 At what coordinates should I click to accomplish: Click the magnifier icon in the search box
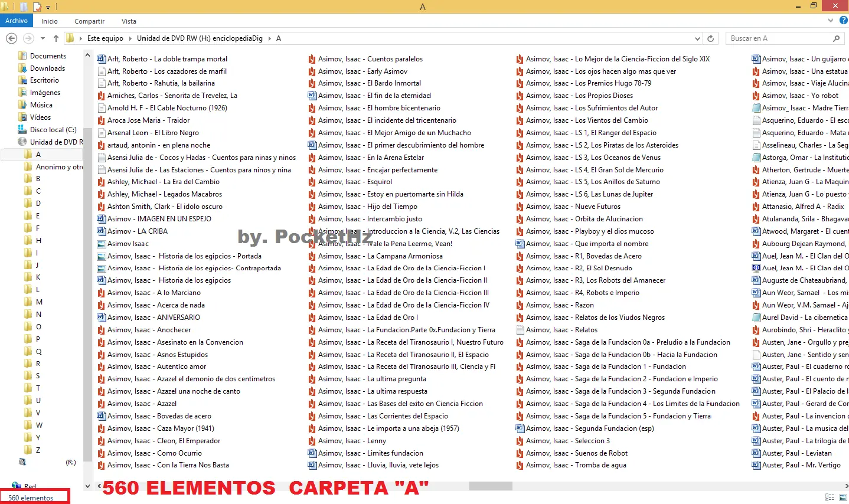point(836,38)
